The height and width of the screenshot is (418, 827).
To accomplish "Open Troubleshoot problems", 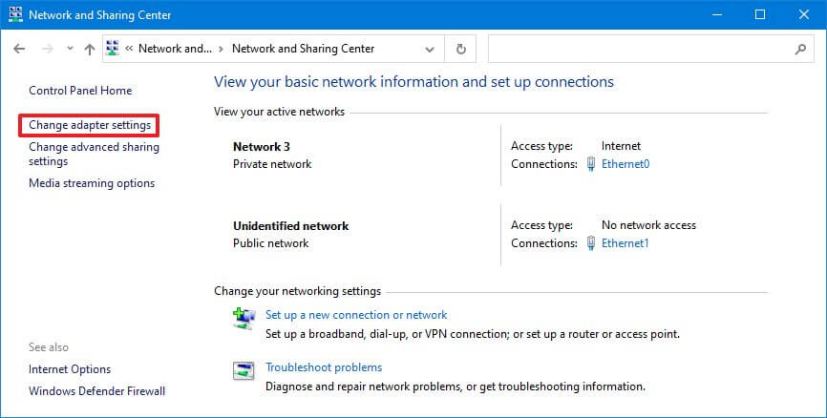I will coord(324,367).
